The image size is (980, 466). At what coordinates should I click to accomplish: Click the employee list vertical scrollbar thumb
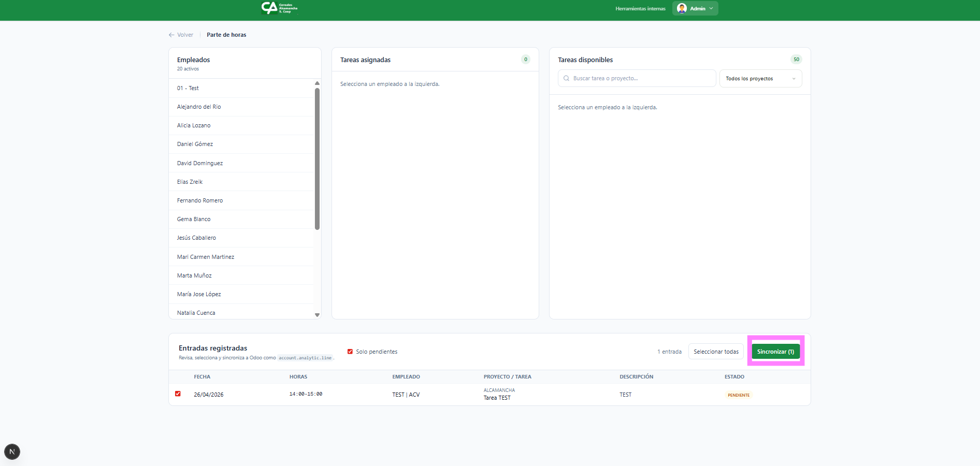[317, 158]
